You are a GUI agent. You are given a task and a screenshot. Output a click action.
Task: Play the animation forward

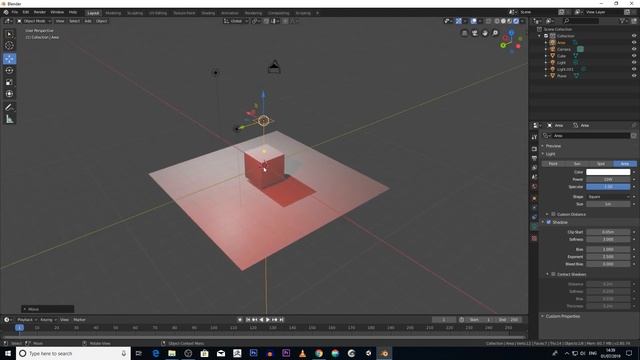(x=268, y=320)
